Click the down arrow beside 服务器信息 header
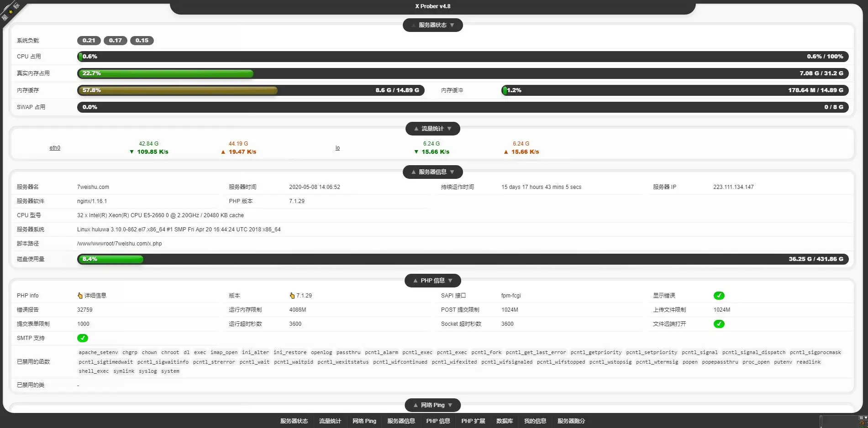 pyautogui.click(x=452, y=172)
